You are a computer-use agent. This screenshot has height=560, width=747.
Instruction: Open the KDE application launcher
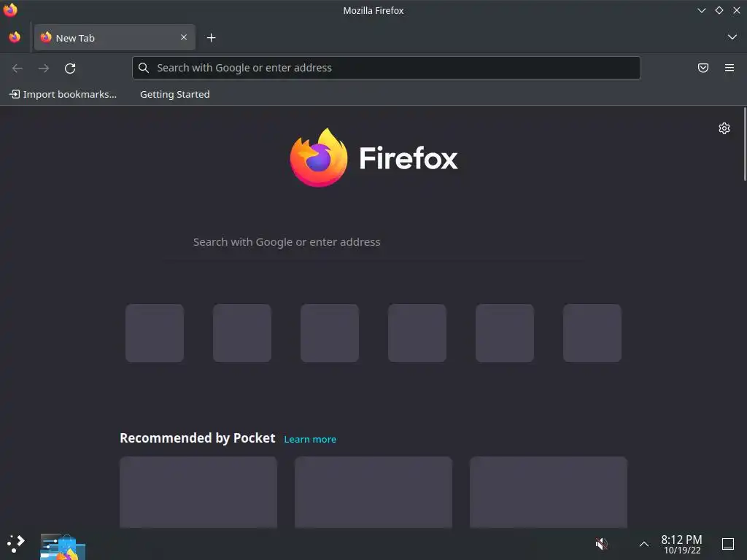click(16, 543)
